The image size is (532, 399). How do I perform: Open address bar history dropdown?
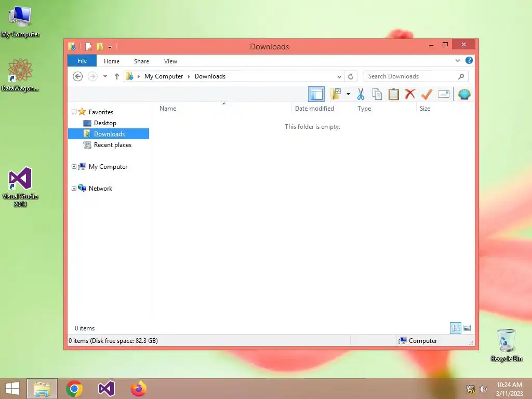[339, 76]
